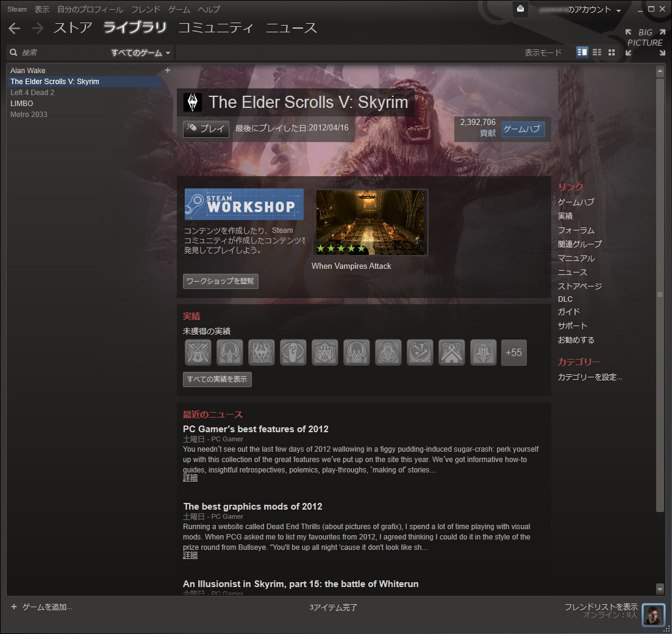Select the fourth unearned achievement icon
Screen dimensions: 672x634
point(293,352)
